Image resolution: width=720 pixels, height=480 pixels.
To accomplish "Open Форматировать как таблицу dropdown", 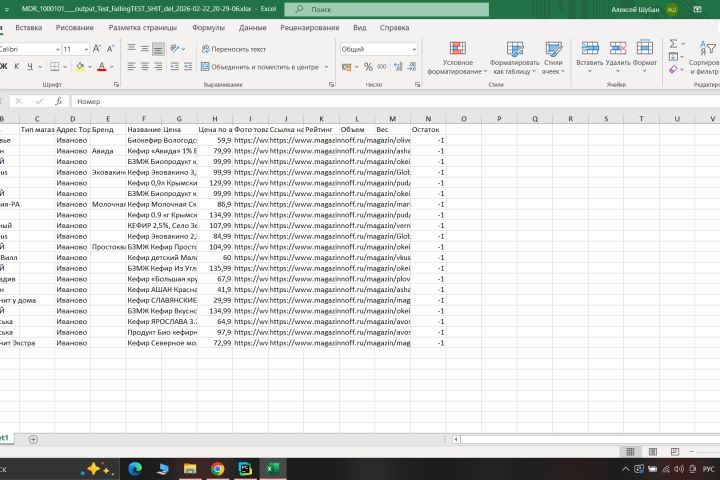I will 514,58.
